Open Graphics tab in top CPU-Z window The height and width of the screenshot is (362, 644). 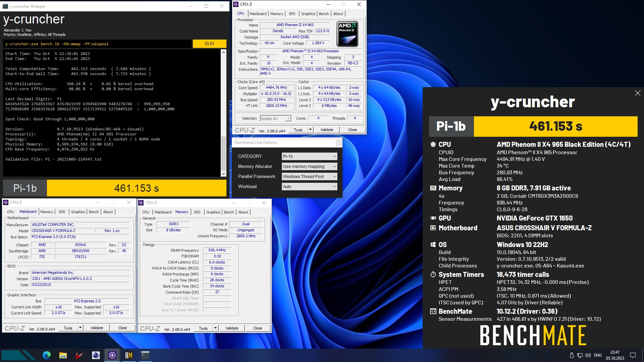pos(308,14)
